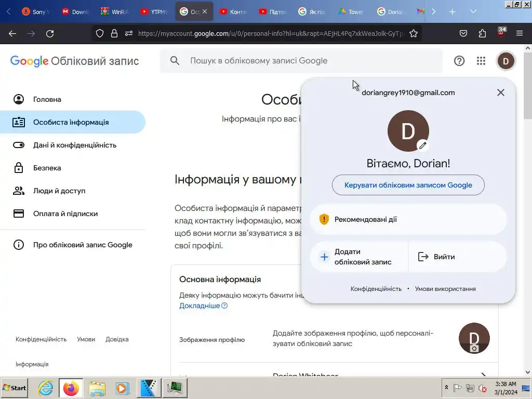Open the Firefox hamburger application menu
The width and height of the screenshot is (532, 399).
(520, 34)
